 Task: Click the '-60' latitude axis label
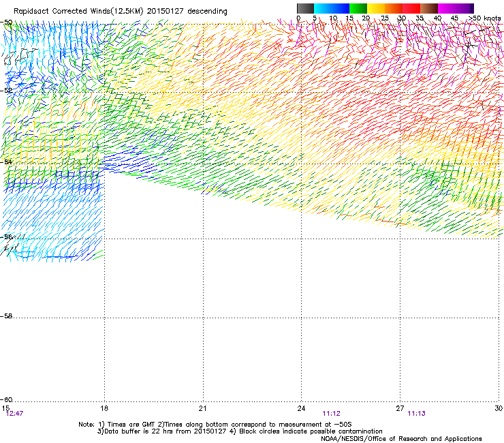click(6, 400)
